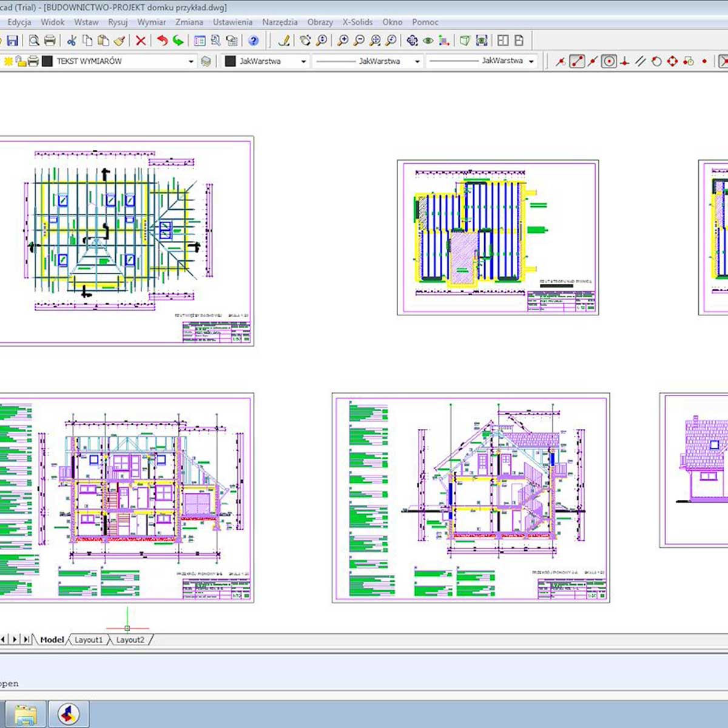Open the JakWarstwa lineweight dropdown
Image resolution: width=728 pixels, height=728 pixels.
(x=531, y=61)
